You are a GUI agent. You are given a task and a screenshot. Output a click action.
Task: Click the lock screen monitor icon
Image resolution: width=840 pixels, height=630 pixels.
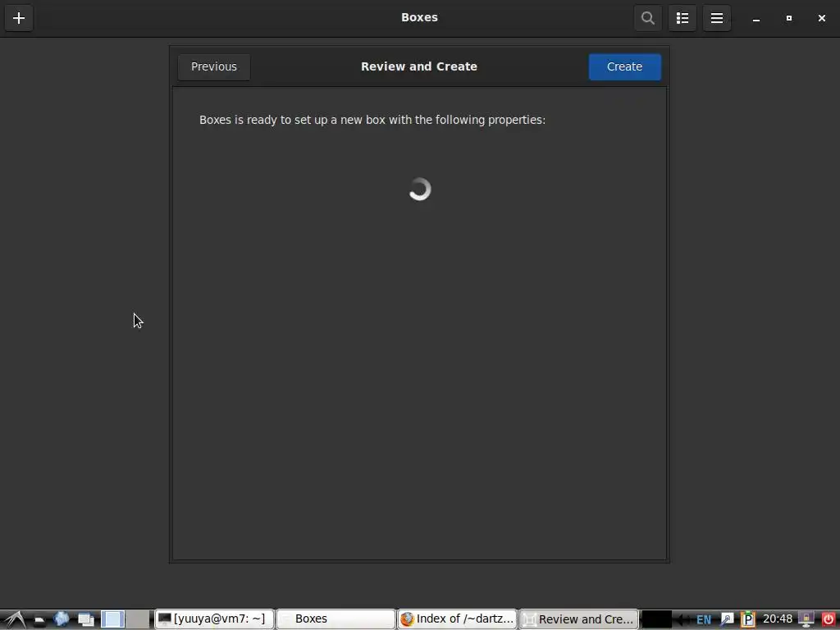(806, 620)
